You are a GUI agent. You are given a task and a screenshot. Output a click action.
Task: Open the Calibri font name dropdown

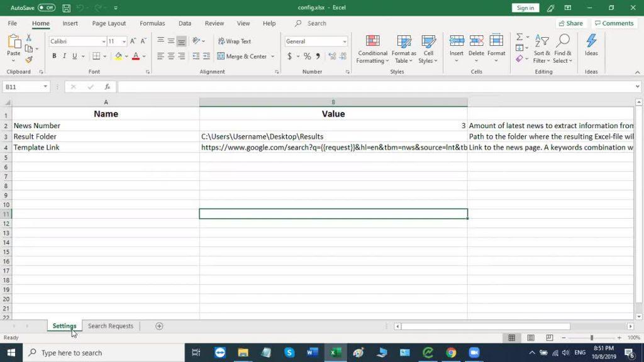pyautogui.click(x=104, y=41)
